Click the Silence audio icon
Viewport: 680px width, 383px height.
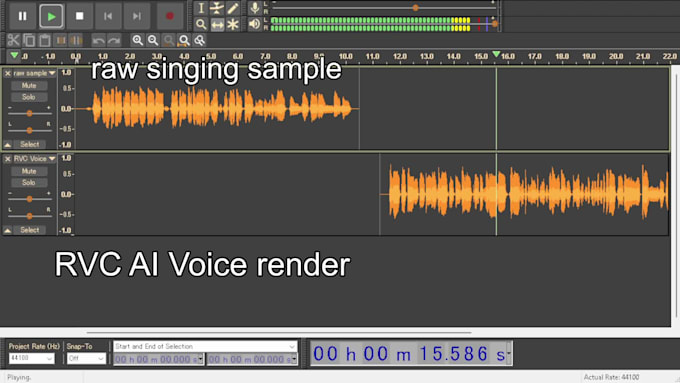point(76,40)
